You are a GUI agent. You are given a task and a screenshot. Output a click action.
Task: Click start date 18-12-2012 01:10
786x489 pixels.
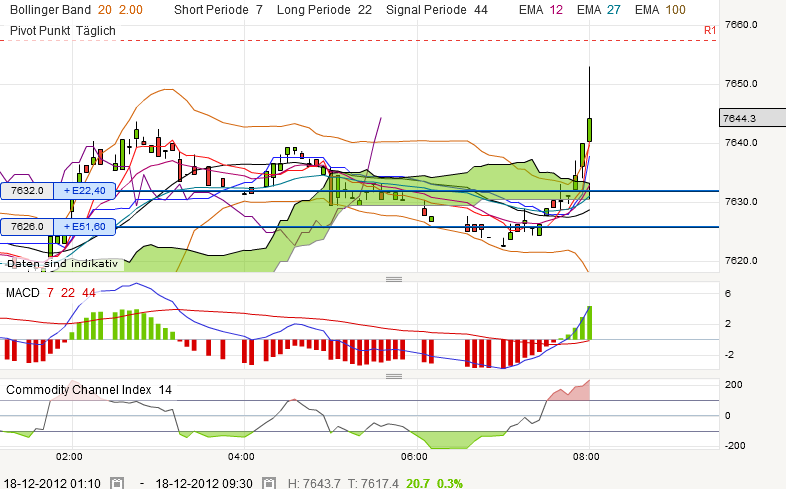pos(52,483)
